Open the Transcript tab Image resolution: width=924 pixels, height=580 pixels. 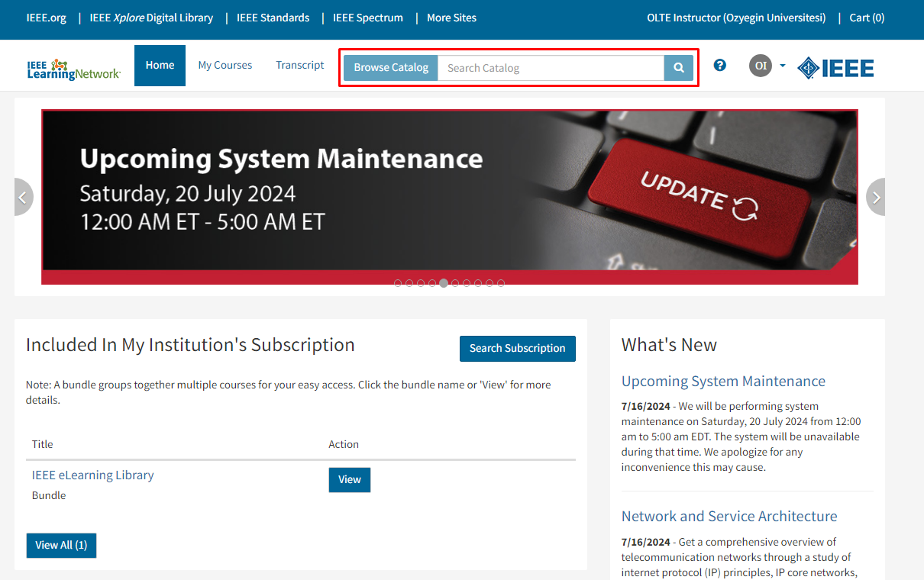click(300, 66)
